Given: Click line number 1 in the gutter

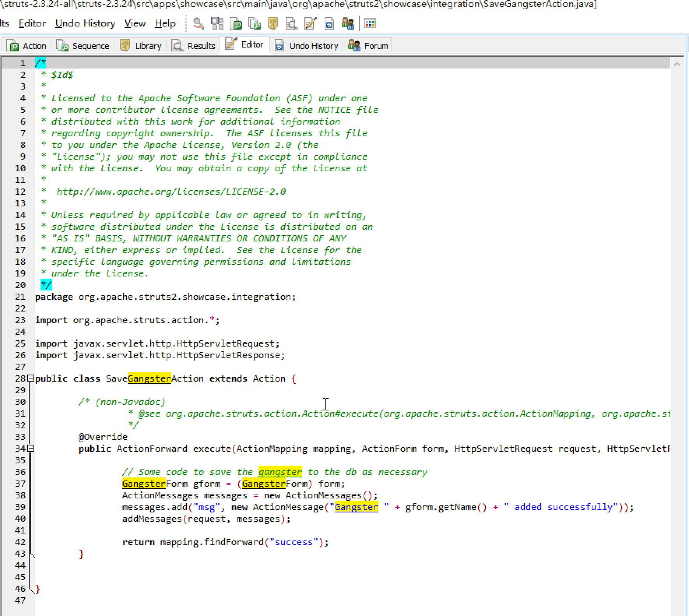Looking at the screenshot, I should tap(23, 63).
